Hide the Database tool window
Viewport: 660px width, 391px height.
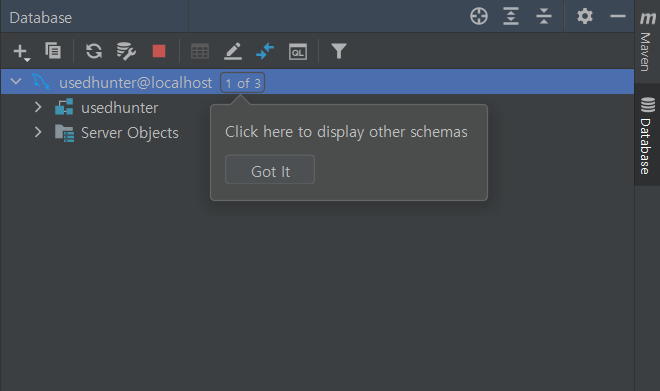(617, 16)
